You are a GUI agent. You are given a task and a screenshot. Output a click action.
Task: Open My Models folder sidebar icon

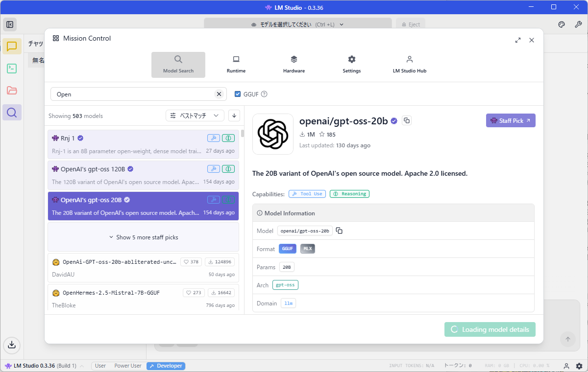12,91
